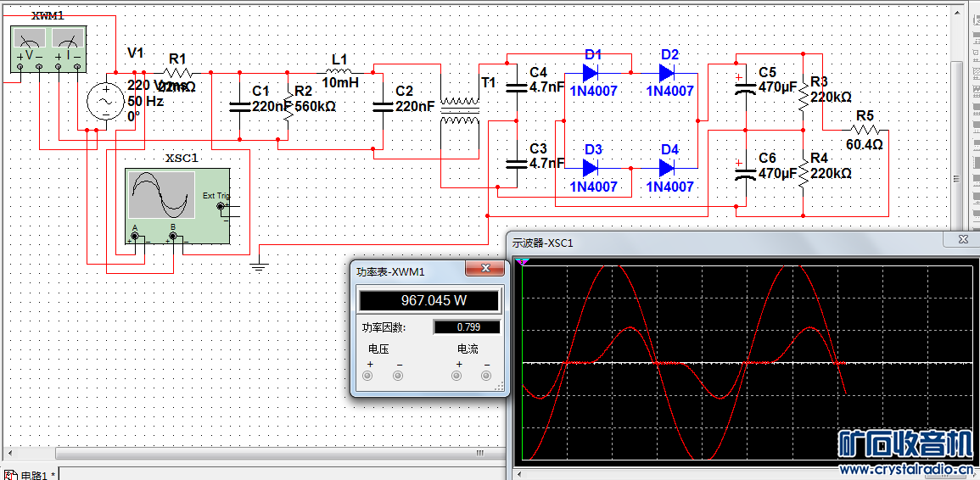Click the 967.045 W power readout field
This screenshot has width=980, height=480.
tap(428, 300)
